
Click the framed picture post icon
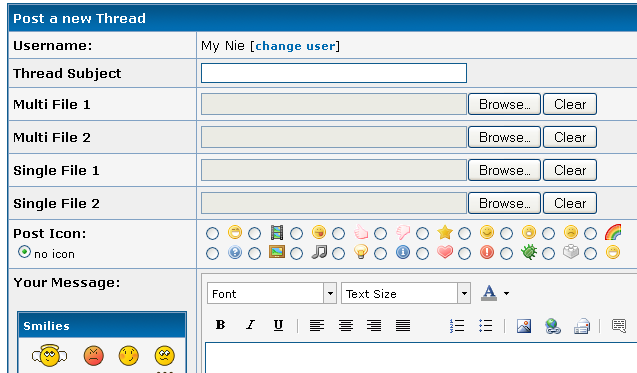click(x=277, y=252)
